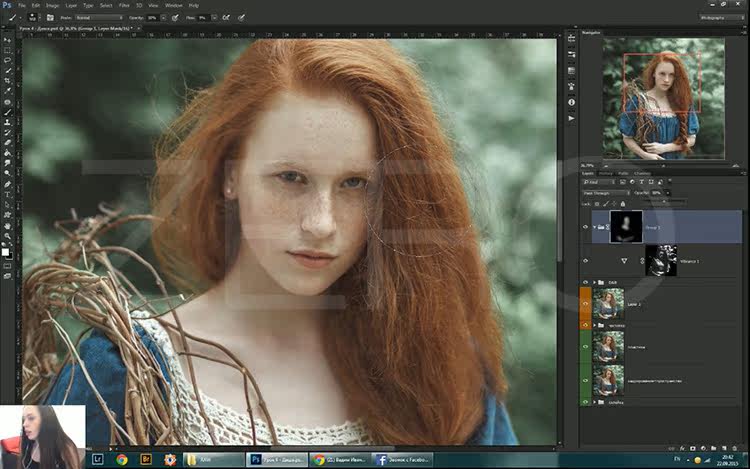Image resolution: width=750 pixels, height=469 pixels.
Task: Open the Facebook call taskbar button
Action: [402, 460]
